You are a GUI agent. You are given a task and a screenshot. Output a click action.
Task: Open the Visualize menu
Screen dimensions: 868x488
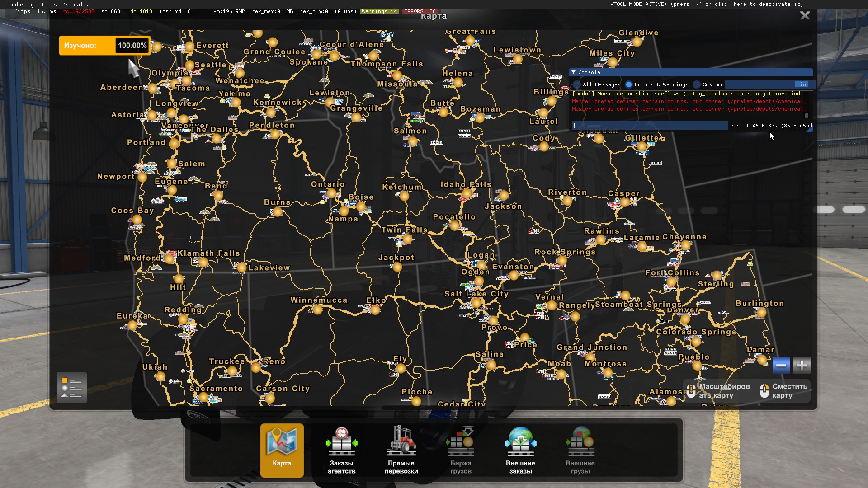[78, 5]
